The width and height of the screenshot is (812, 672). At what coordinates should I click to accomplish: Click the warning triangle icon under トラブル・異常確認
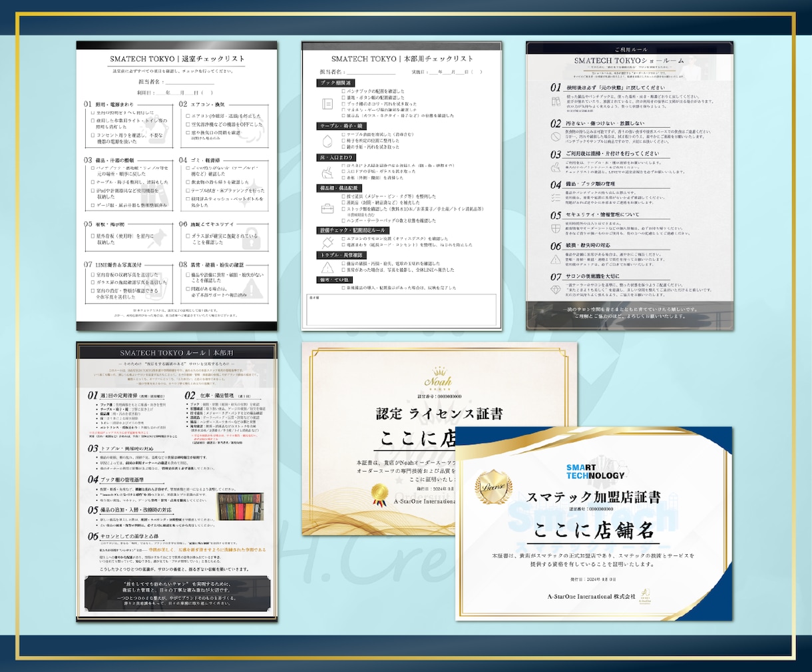coord(327,268)
